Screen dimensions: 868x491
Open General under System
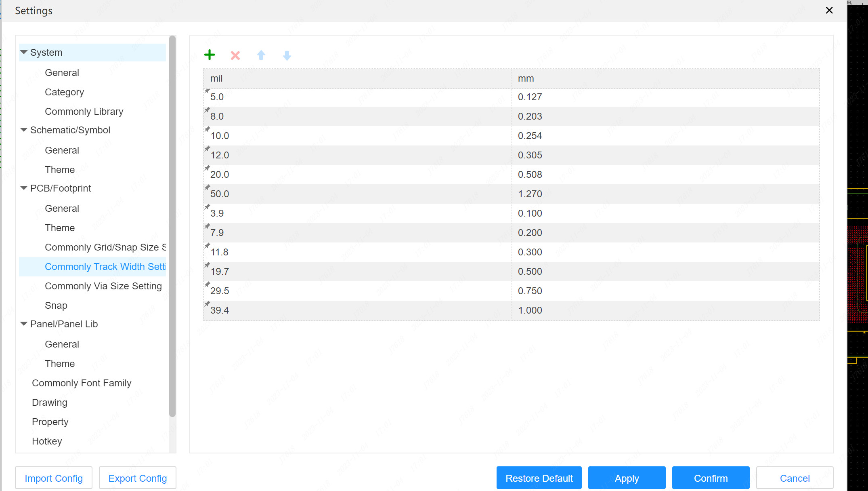(62, 73)
